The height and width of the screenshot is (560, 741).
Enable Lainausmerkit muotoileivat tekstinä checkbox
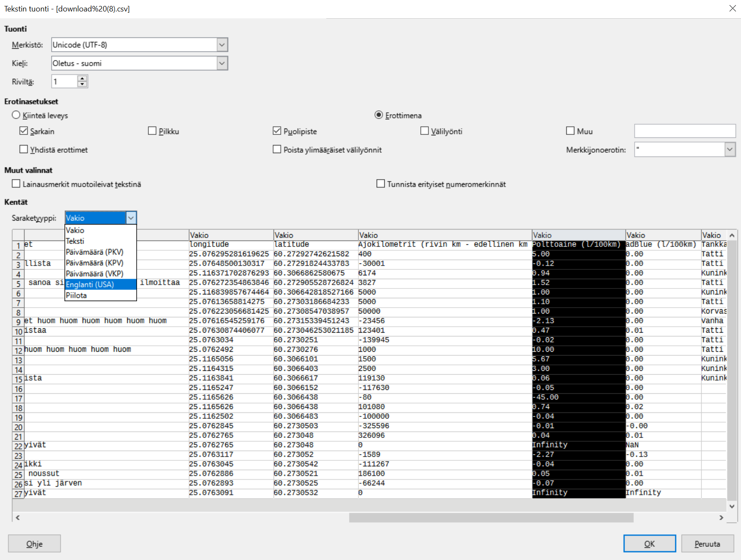(x=16, y=184)
